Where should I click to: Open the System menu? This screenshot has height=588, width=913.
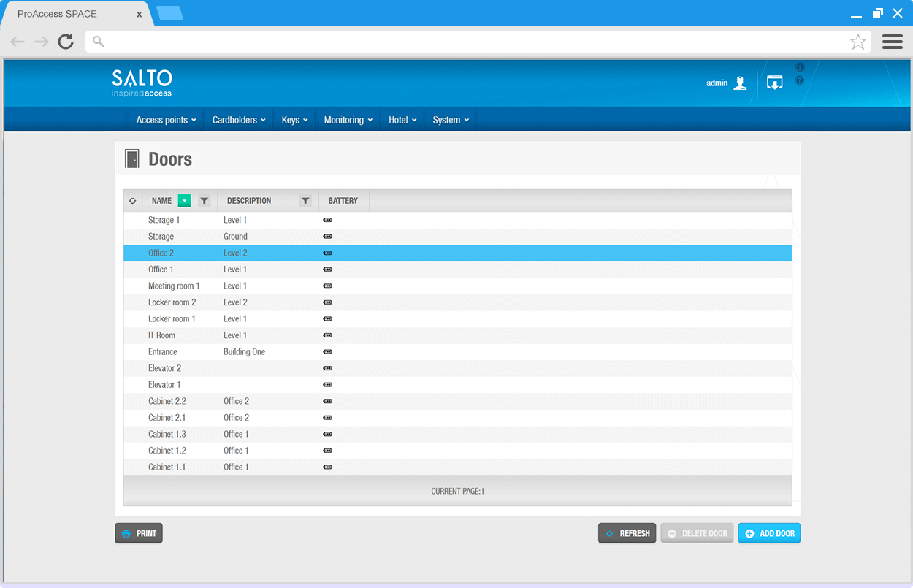tap(450, 120)
